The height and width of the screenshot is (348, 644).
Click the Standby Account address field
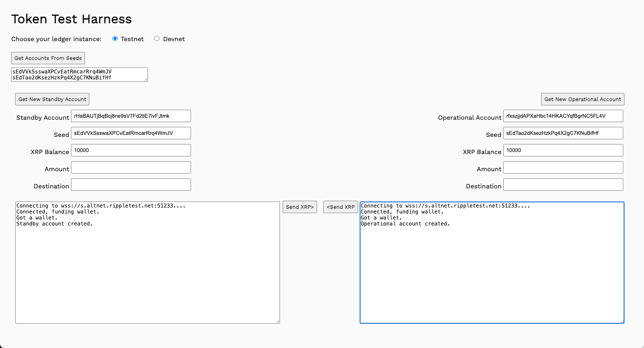pyautogui.click(x=131, y=116)
